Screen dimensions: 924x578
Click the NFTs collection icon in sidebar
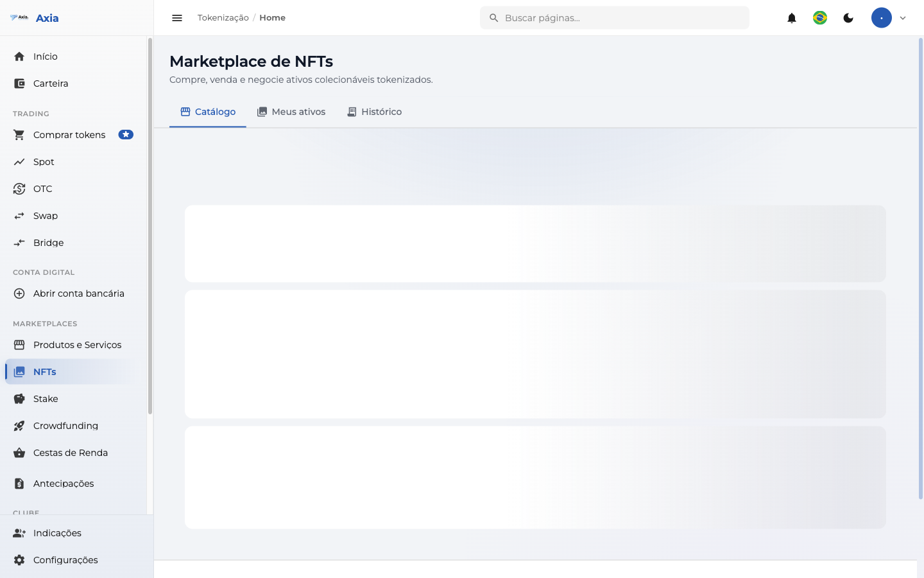tap(19, 372)
